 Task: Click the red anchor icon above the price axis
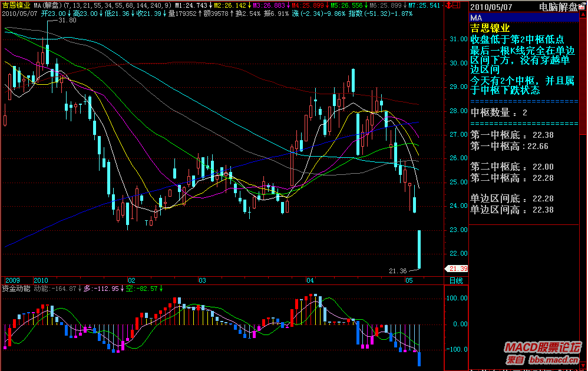tap(448, 5)
